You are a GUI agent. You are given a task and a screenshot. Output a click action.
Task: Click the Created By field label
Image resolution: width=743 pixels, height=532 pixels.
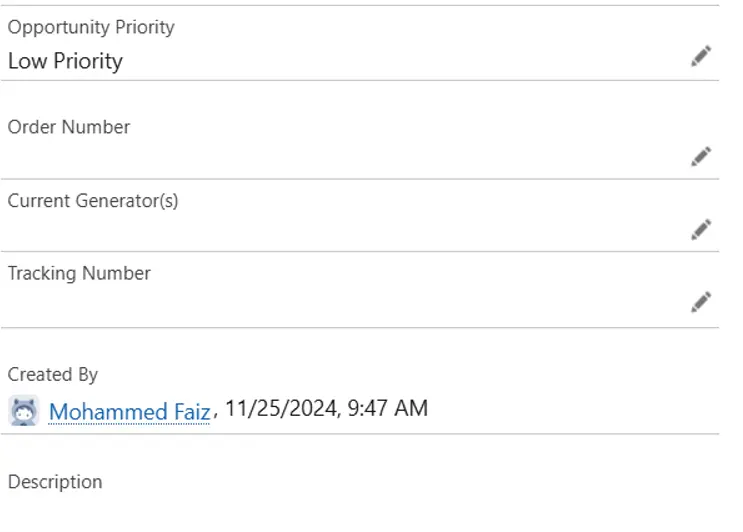pyautogui.click(x=53, y=375)
